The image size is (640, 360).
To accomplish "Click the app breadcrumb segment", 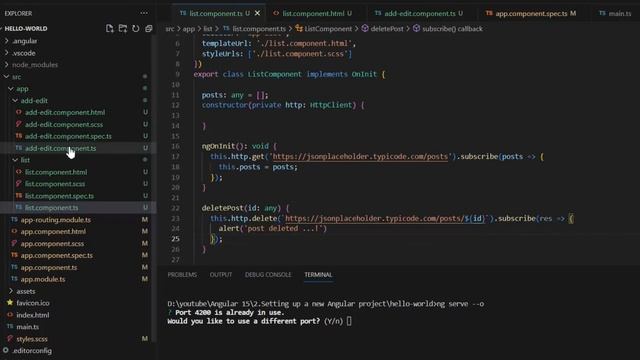I will 188,29.
